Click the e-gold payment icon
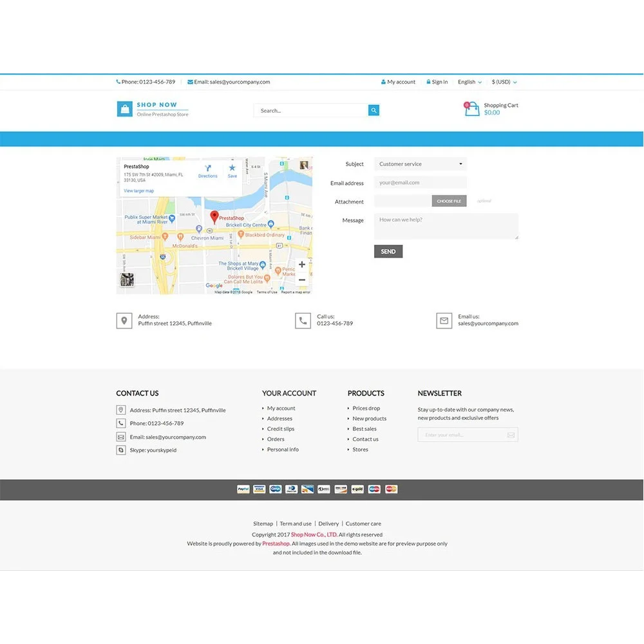The width and height of the screenshot is (644, 644). tap(357, 489)
